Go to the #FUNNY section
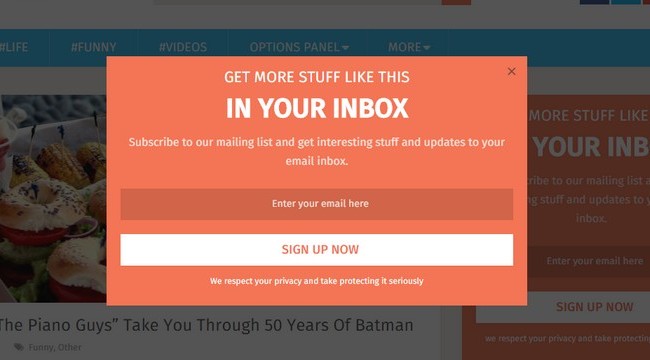 [94, 47]
